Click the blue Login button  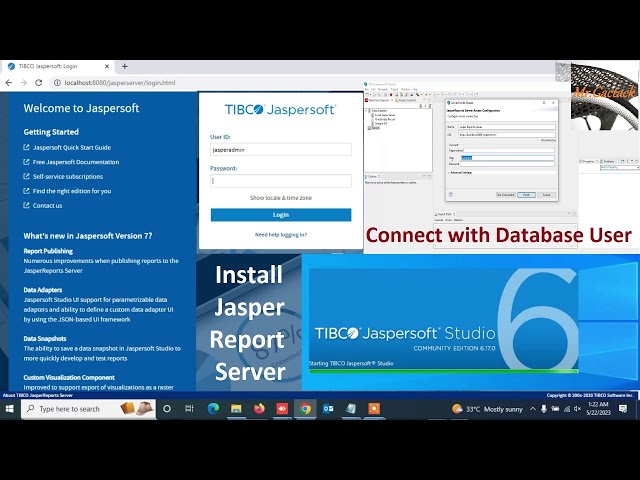pos(281,215)
